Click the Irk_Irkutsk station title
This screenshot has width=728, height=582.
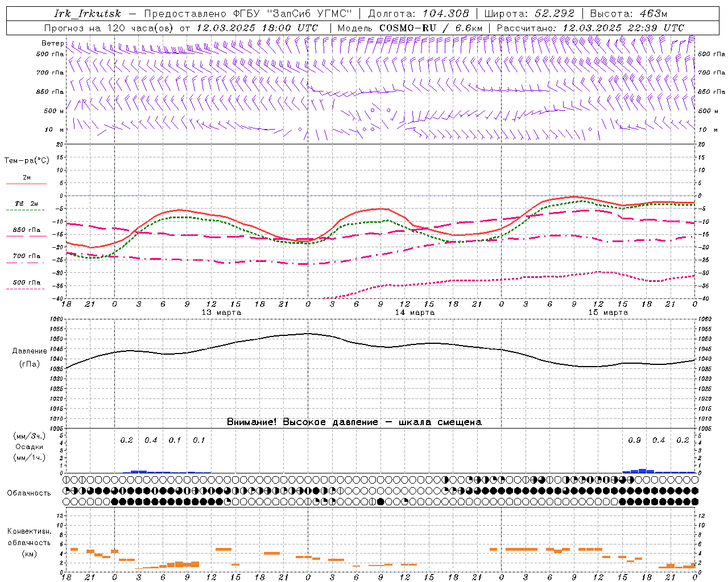87,14
